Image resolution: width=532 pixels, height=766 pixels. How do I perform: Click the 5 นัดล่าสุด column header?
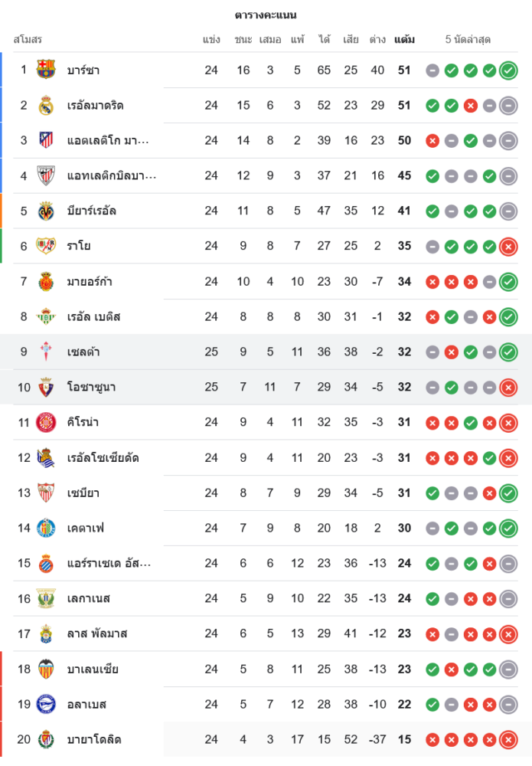(x=468, y=39)
